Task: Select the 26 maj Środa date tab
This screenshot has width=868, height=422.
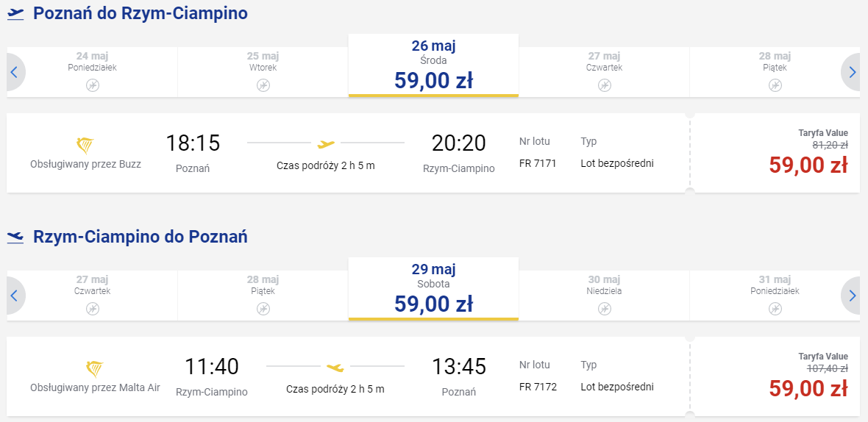Action: (433, 65)
